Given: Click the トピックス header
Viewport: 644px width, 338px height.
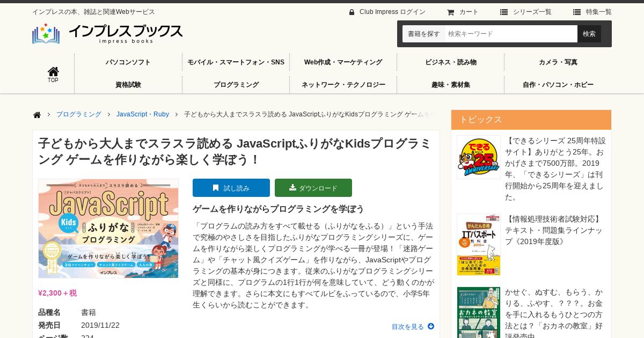Looking at the screenshot, I should tap(531, 120).
